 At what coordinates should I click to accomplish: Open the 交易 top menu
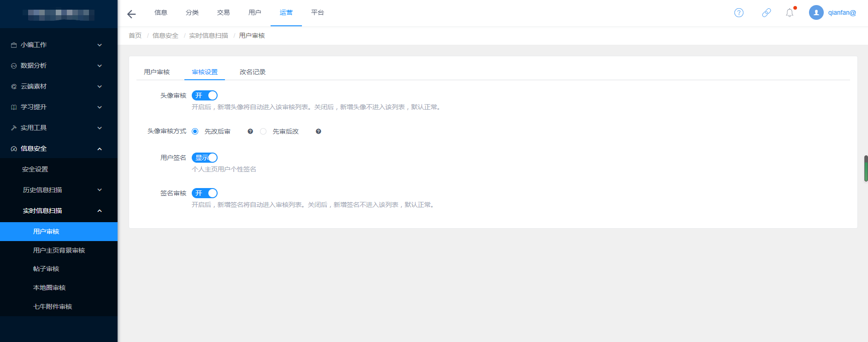pyautogui.click(x=224, y=12)
